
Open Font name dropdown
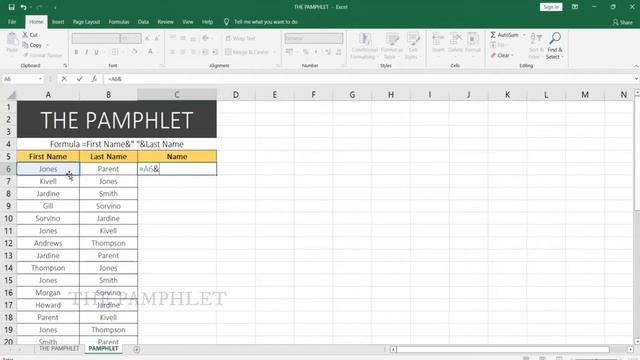click(117, 38)
